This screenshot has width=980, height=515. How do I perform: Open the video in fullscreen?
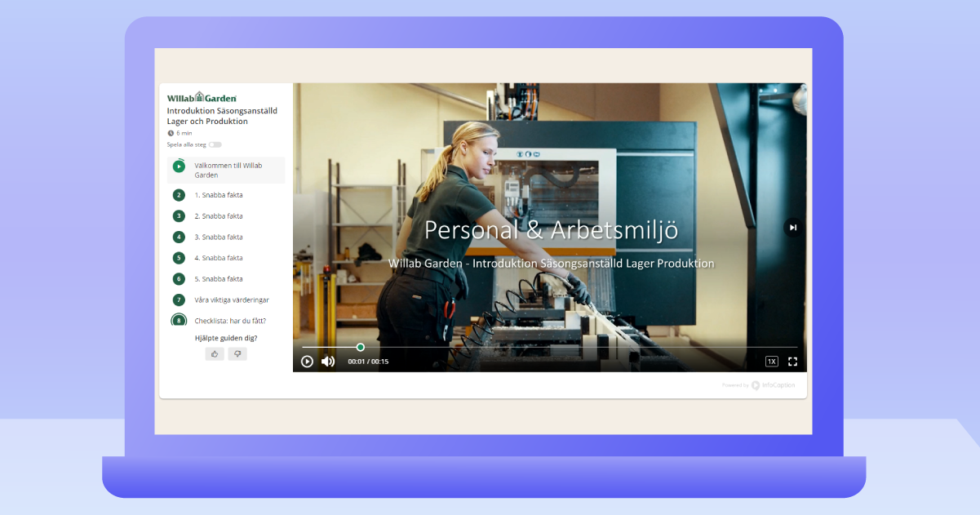pos(792,362)
